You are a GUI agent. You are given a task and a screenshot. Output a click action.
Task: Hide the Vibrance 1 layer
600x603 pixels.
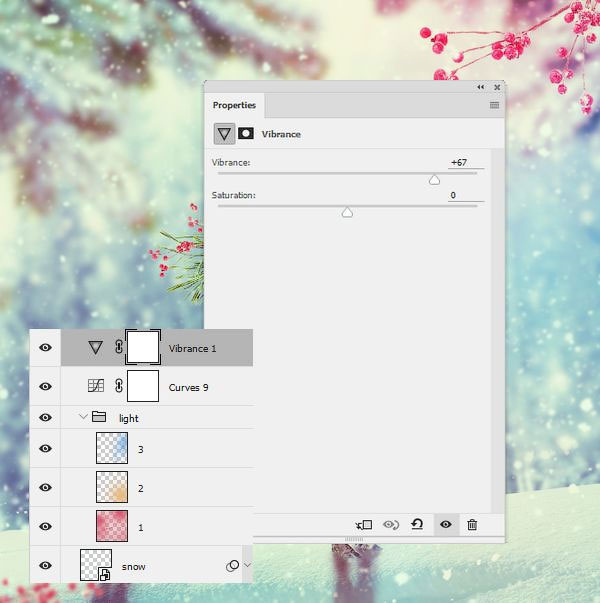(45, 348)
